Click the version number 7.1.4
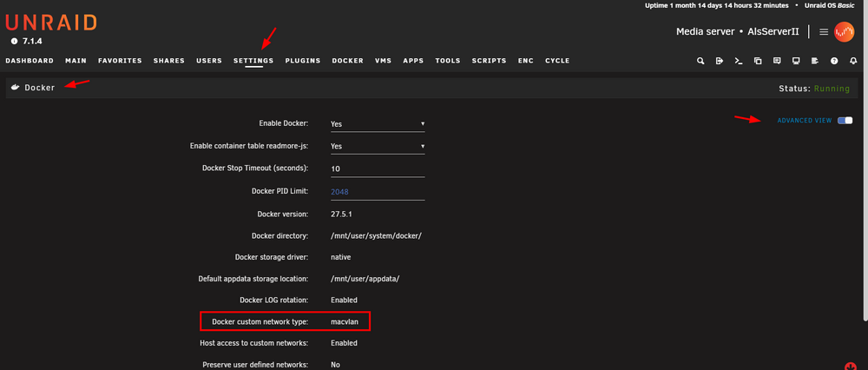 point(33,41)
